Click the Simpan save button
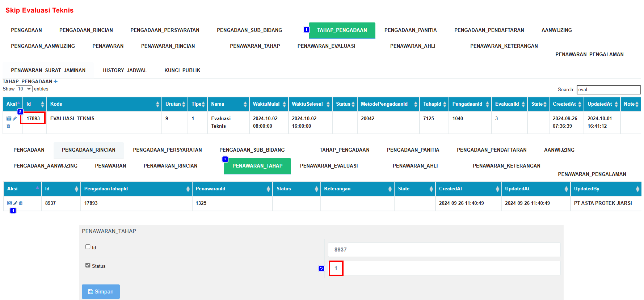Viewport: 644px width, 300px height. point(101,292)
